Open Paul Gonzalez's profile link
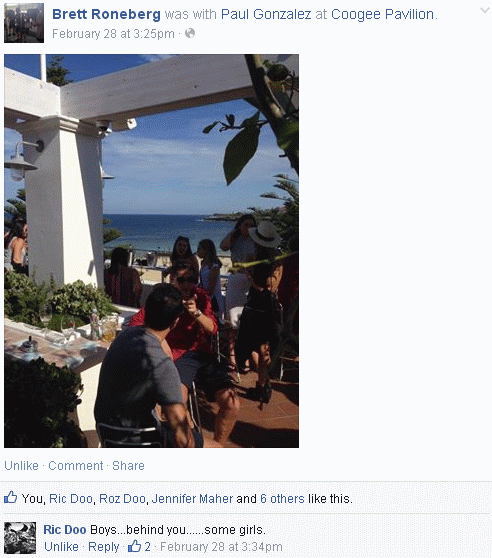492x558 pixels. (x=266, y=14)
